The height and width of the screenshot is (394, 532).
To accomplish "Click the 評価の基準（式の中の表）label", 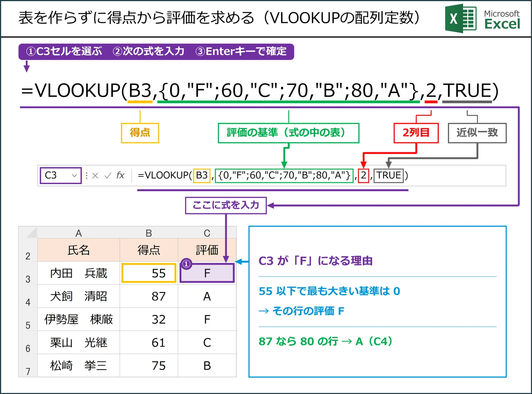I will click(289, 133).
